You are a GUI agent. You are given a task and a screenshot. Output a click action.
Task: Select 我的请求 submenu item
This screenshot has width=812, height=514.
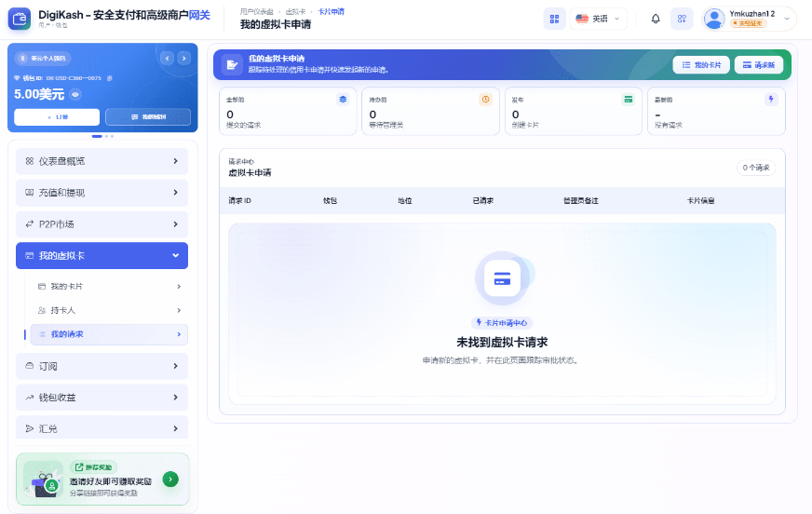[x=109, y=334]
